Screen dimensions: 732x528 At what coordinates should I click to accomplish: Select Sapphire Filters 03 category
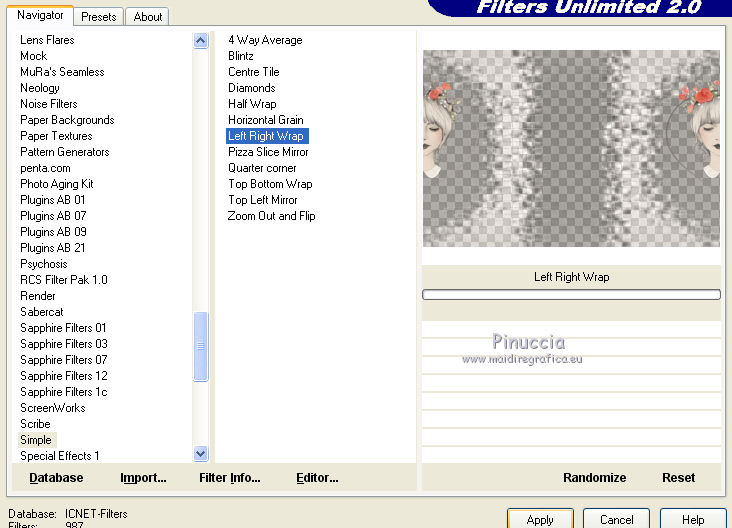click(x=64, y=344)
